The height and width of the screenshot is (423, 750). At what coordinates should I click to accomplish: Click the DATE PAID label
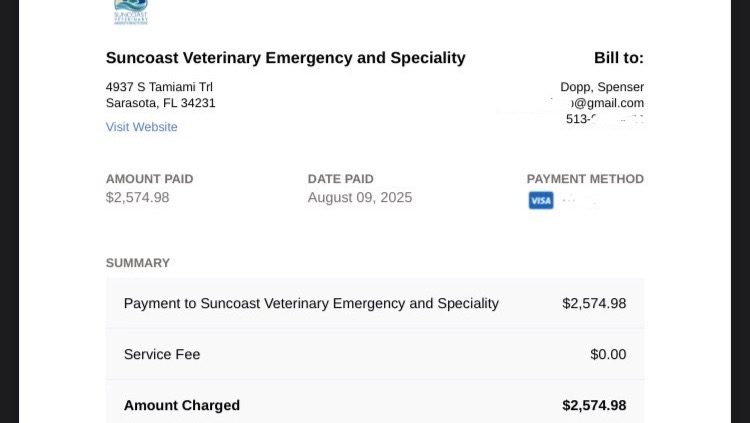tap(341, 179)
